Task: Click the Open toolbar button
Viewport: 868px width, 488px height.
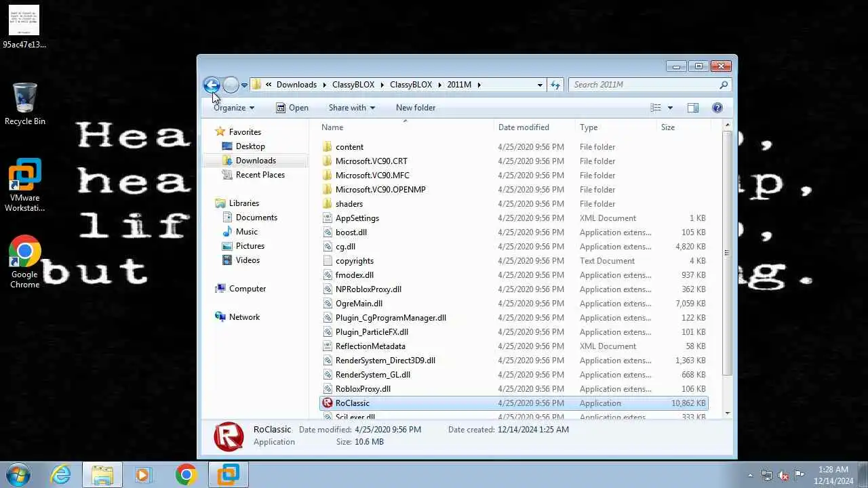Action: pyautogui.click(x=292, y=108)
